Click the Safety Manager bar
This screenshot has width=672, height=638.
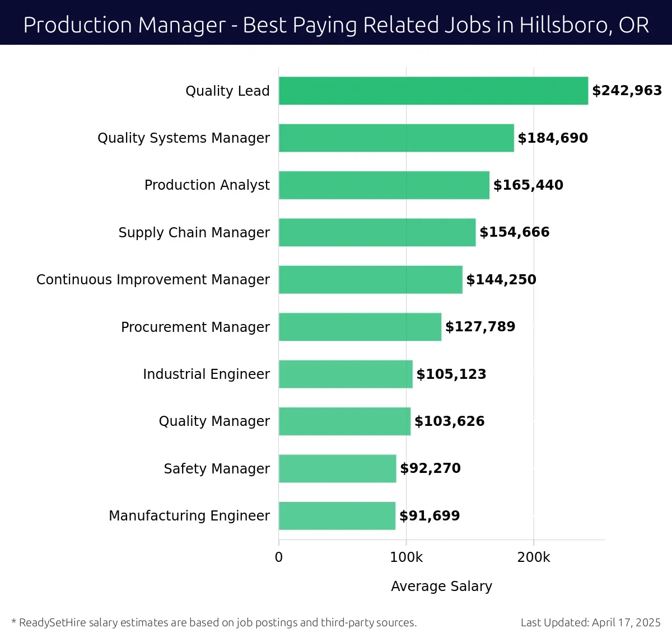pos(338,468)
